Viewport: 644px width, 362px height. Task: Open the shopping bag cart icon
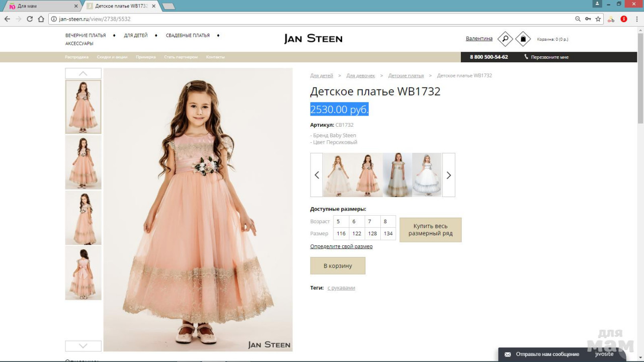(x=523, y=39)
